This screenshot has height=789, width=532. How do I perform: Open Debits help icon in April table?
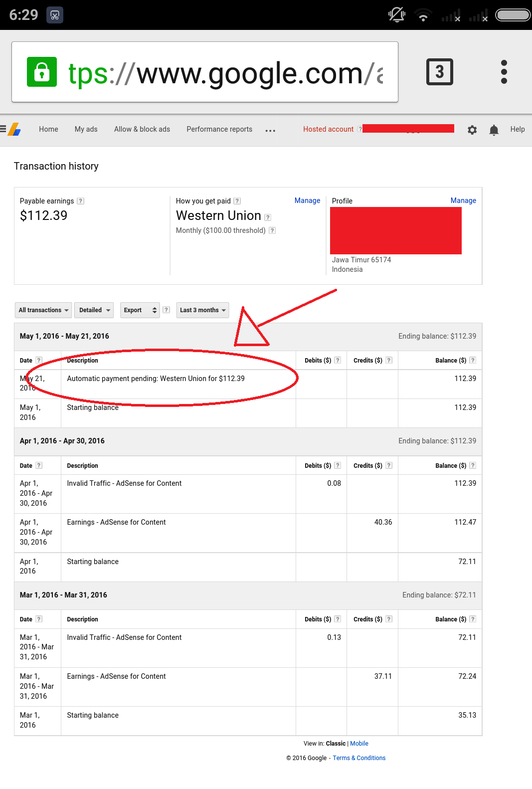coord(338,465)
